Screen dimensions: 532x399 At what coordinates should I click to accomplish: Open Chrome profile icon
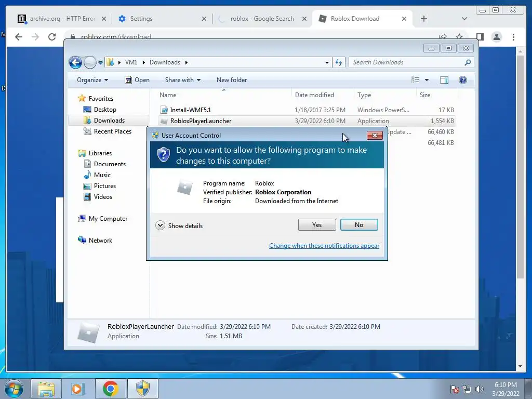(496, 37)
